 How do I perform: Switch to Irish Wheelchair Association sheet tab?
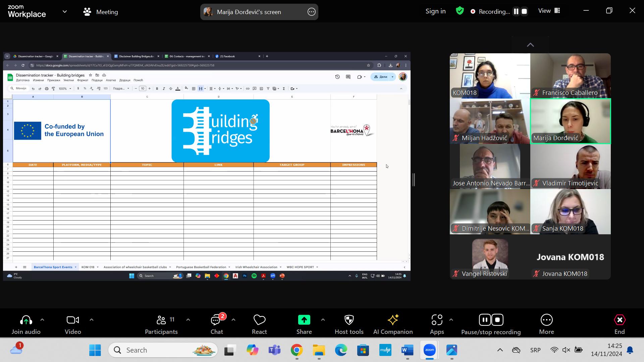tap(258, 267)
